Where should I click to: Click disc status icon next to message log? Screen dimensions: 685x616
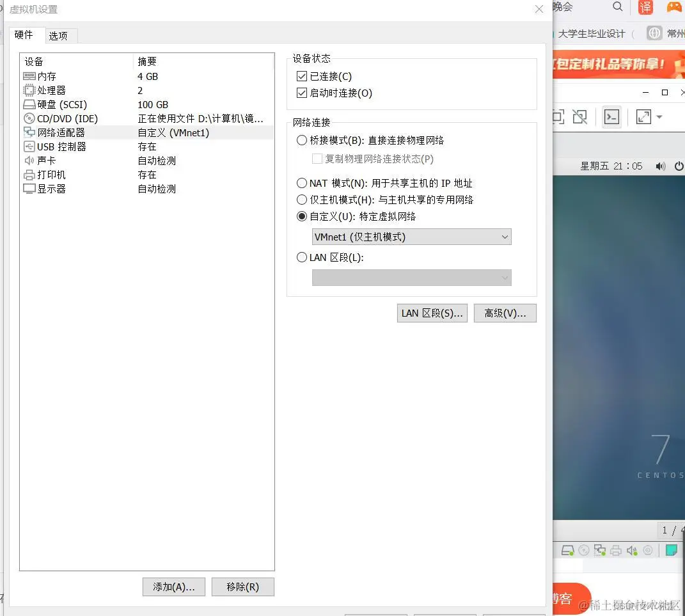pos(648,551)
